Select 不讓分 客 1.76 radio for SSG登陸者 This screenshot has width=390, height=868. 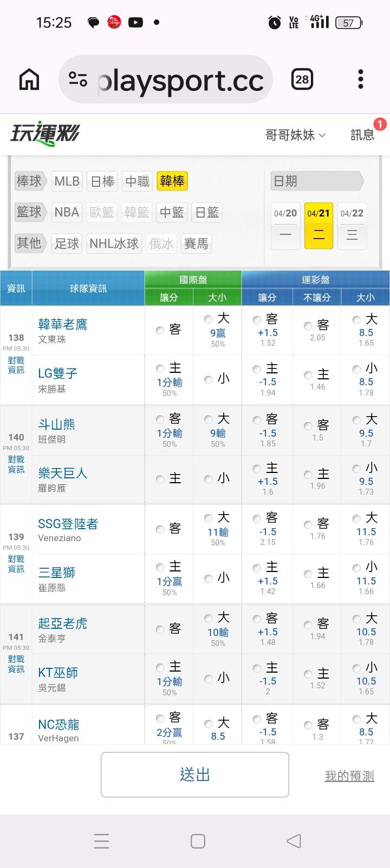[x=308, y=524]
